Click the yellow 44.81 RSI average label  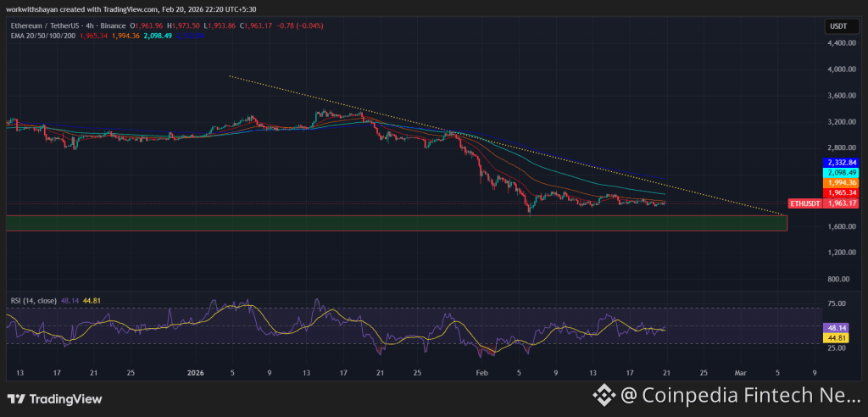836,337
